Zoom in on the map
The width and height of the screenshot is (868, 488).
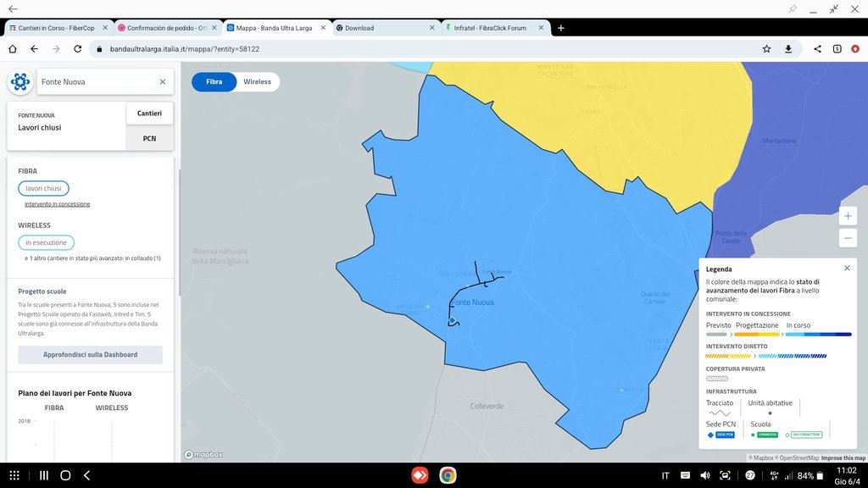(848, 216)
